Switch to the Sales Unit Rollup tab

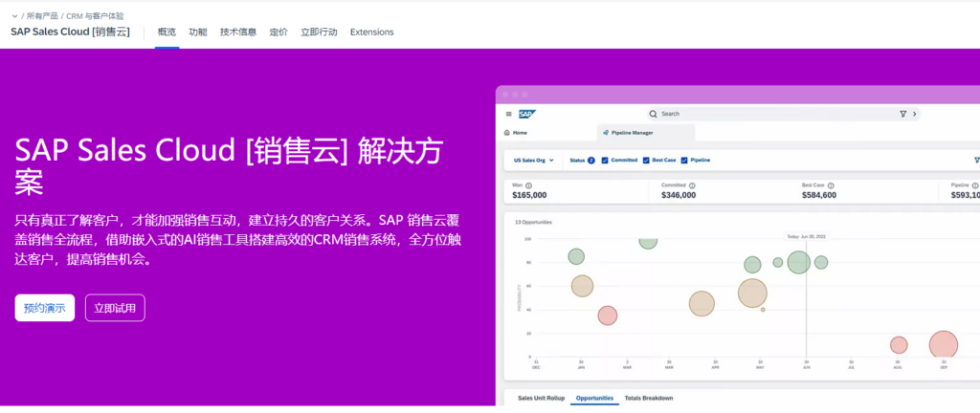542,398
